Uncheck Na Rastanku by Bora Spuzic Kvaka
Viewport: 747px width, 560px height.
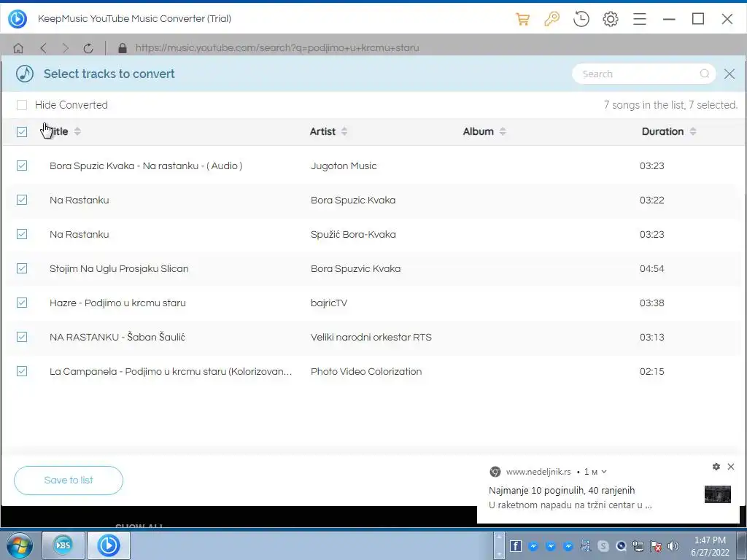point(22,200)
